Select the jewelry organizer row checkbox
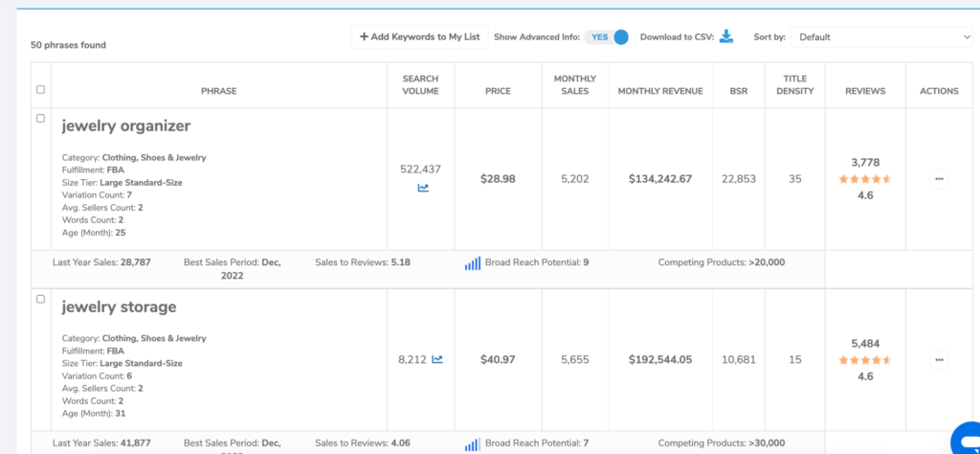Screen dimensions: 980x454 point(40,118)
